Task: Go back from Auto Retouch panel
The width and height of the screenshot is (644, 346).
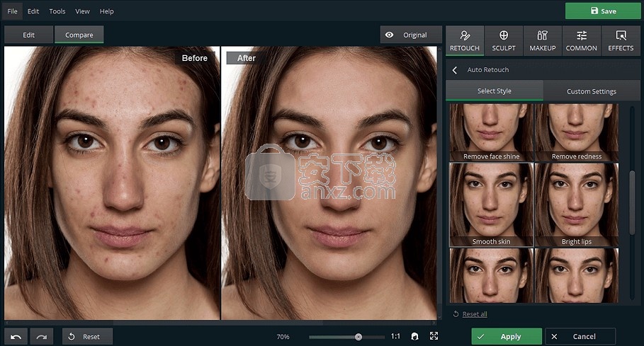Action: click(x=455, y=70)
